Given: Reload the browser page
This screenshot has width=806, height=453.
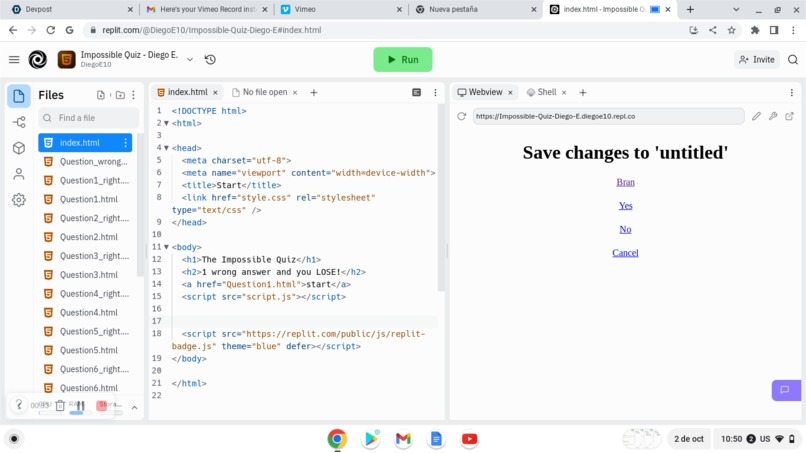Looking at the screenshot, I should 50,30.
